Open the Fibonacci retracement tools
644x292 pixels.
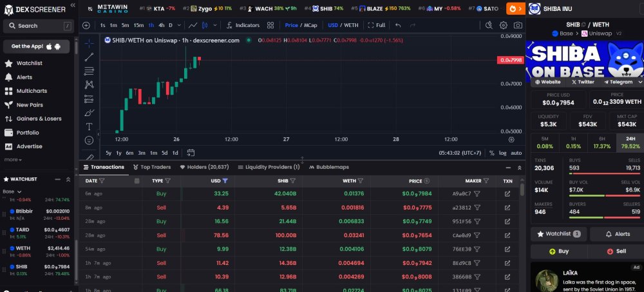[89, 71]
